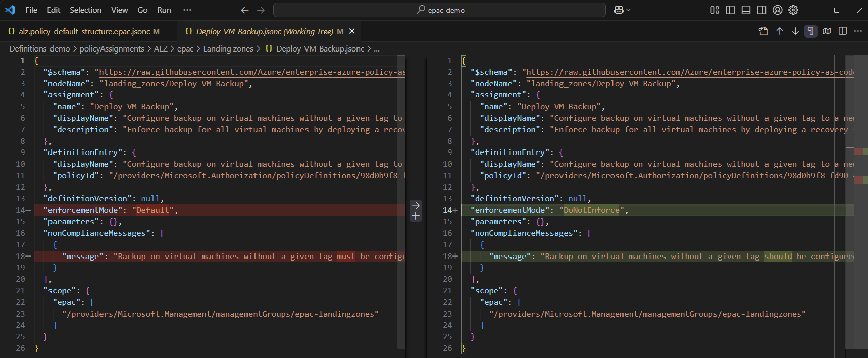This screenshot has width=868, height=358.
Task: Open the Go menu
Action: (x=143, y=10)
